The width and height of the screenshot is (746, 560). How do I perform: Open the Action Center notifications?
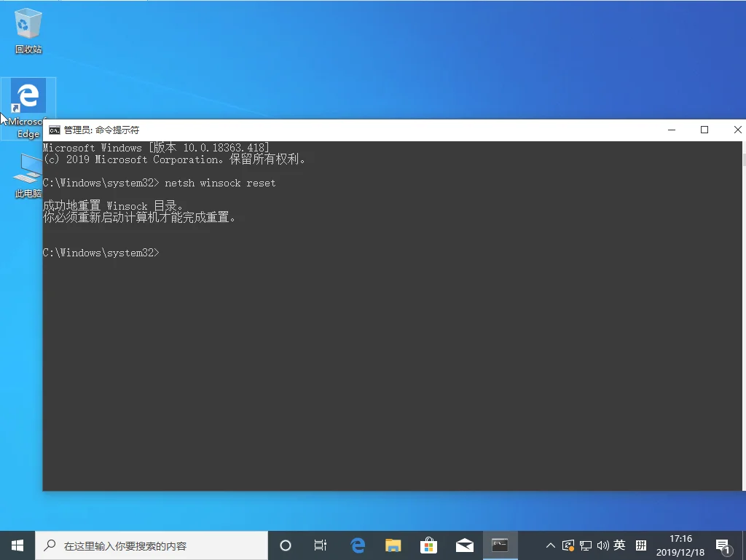pyautogui.click(x=723, y=545)
